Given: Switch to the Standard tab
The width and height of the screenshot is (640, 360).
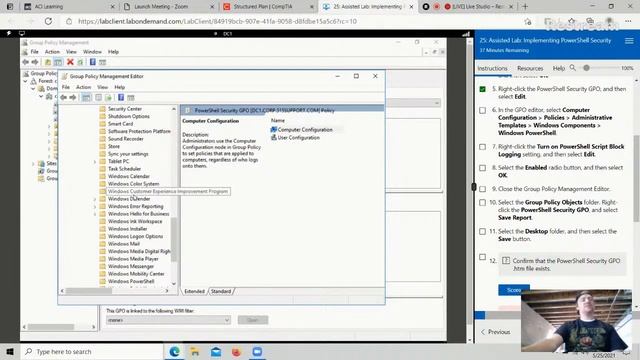Looking at the screenshot, I should [x=221, y=291].
